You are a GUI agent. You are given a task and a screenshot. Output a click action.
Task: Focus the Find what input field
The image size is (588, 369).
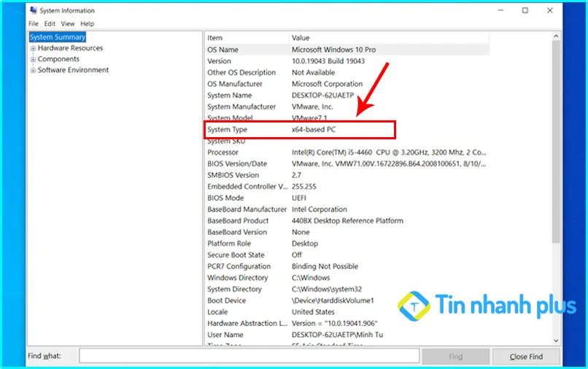click(x=249, y=356)
